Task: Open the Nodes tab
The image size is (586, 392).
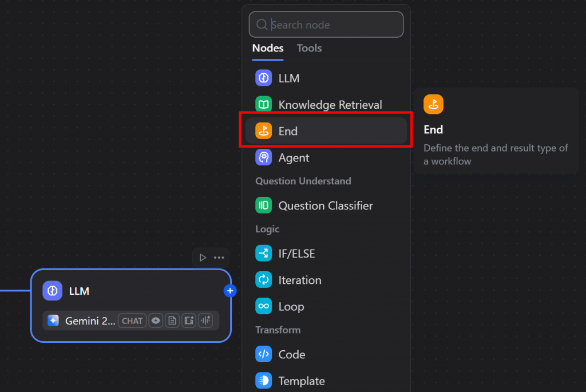Action: click(x=267, y=48)
